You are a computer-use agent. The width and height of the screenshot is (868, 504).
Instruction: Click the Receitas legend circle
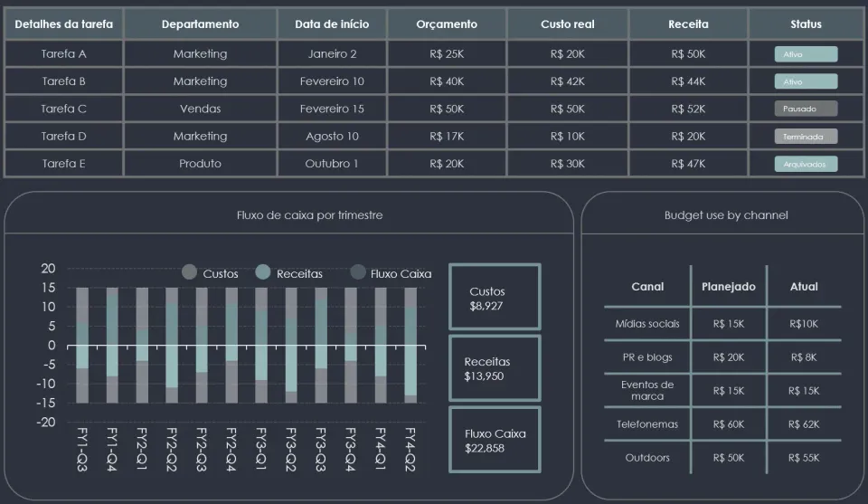(x=263, y=272)
